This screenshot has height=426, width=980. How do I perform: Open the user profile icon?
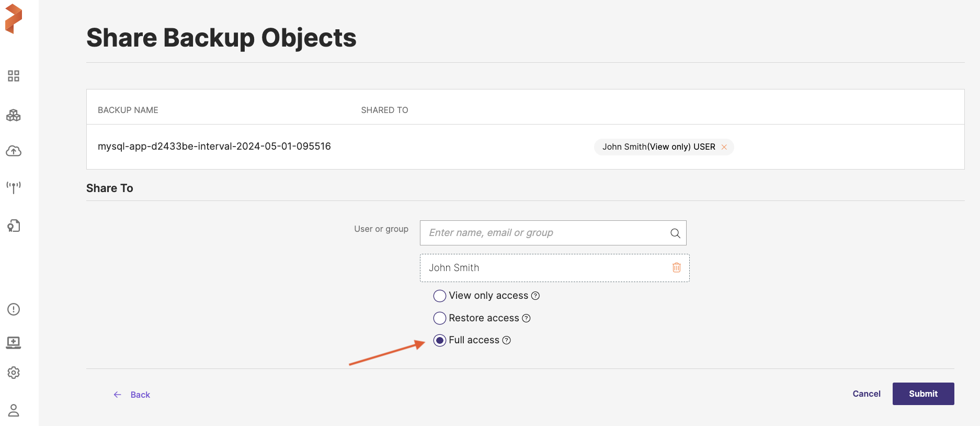point(14,410)
